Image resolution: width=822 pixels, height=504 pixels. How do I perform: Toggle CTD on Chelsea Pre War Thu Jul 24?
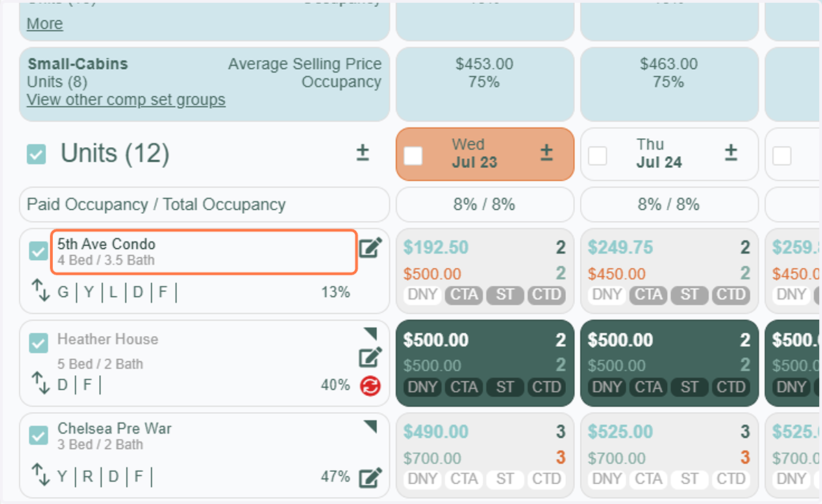pyautogui.click(x=730, y=479)
